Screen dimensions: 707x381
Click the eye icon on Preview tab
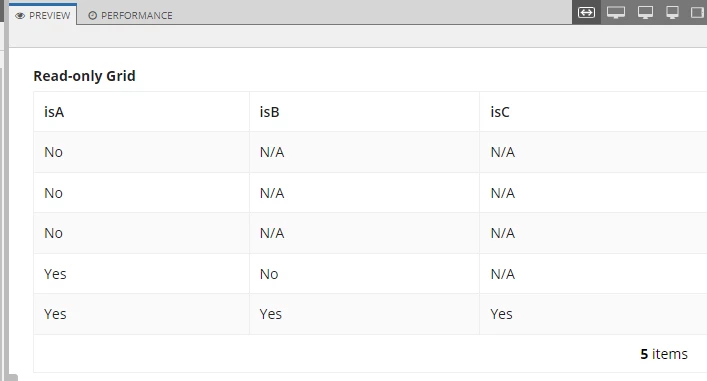(x=20, y=16)
